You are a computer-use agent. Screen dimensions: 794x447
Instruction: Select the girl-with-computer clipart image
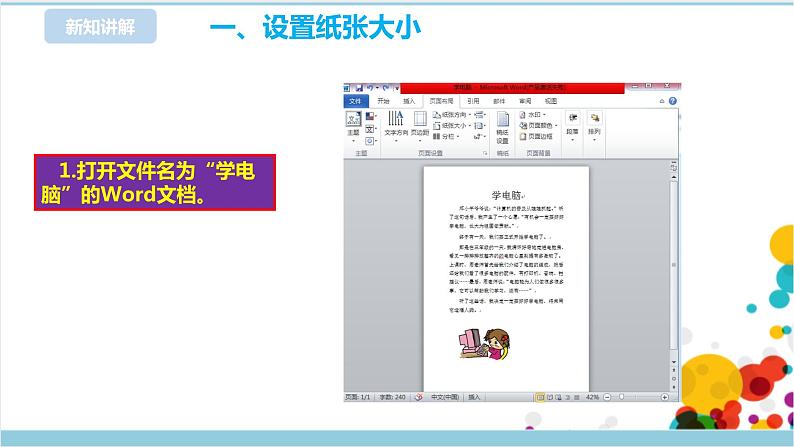(x=484, y=344)
